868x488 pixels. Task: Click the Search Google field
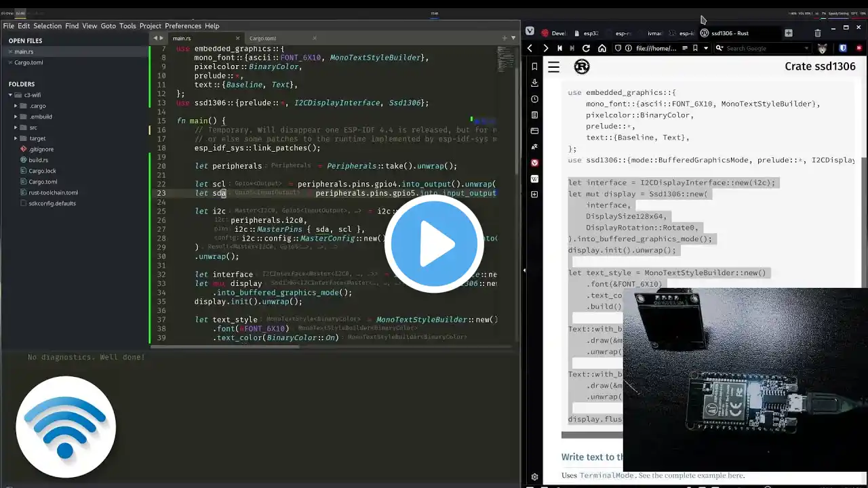[x=764, y=48]
